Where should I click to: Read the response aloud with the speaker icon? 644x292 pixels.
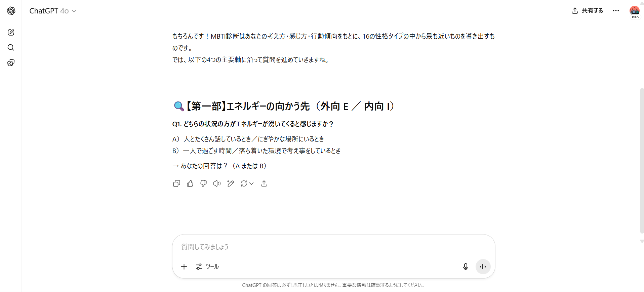click(217, 183)
